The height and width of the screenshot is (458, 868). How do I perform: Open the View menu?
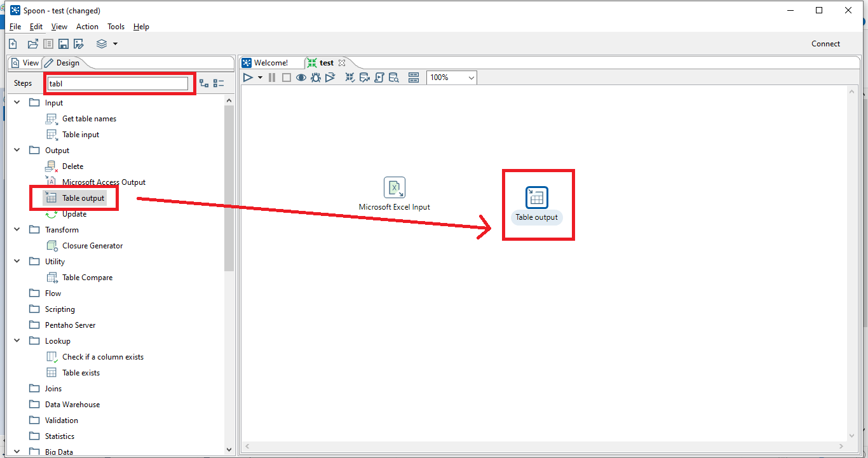coord(59,27)
